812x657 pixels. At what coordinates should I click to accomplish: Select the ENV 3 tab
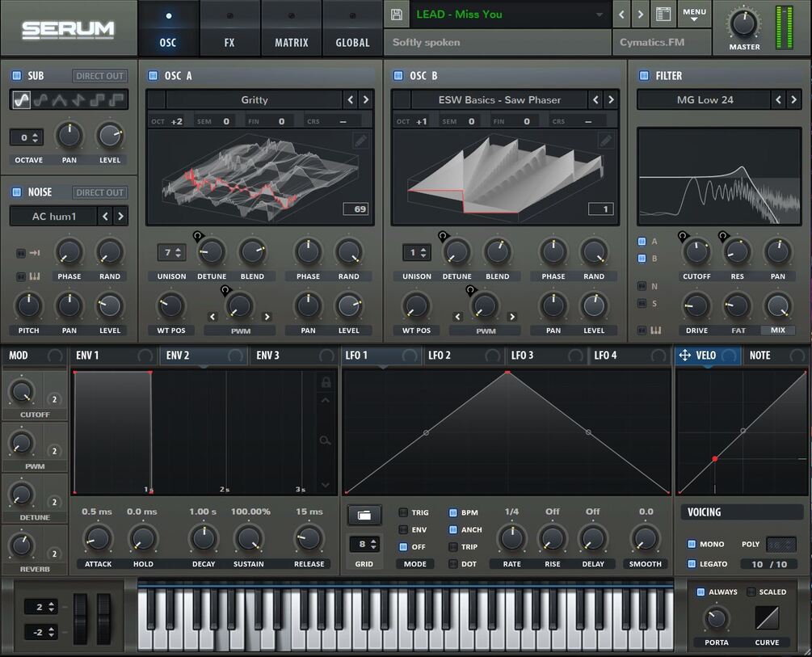(293, 355)
